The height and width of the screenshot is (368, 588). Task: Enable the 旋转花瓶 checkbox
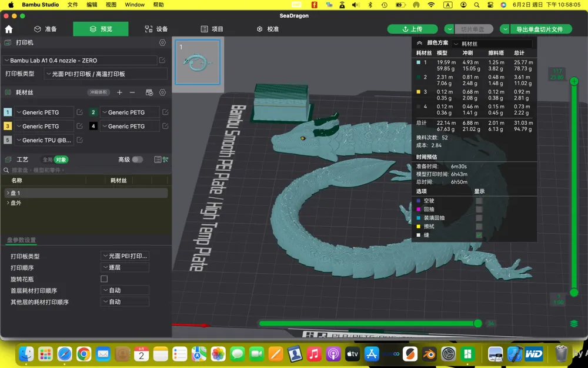click(x=104, y=279)
